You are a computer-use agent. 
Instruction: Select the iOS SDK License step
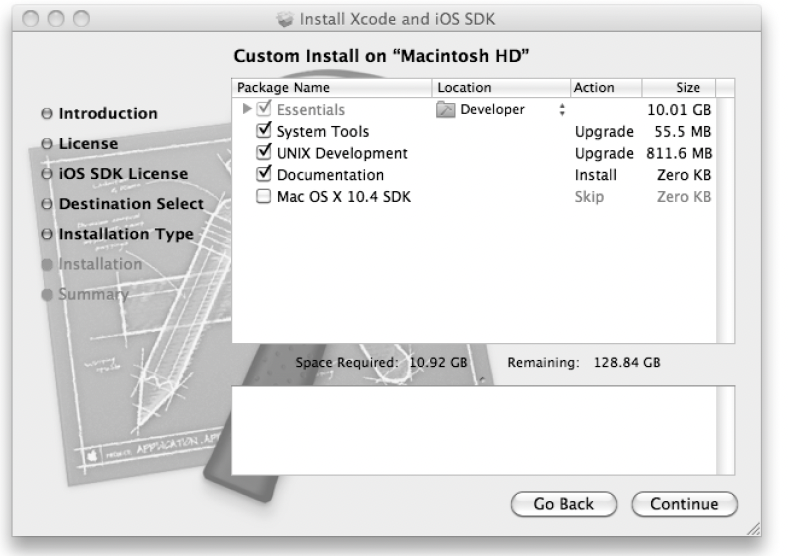[x=123, y=174]
